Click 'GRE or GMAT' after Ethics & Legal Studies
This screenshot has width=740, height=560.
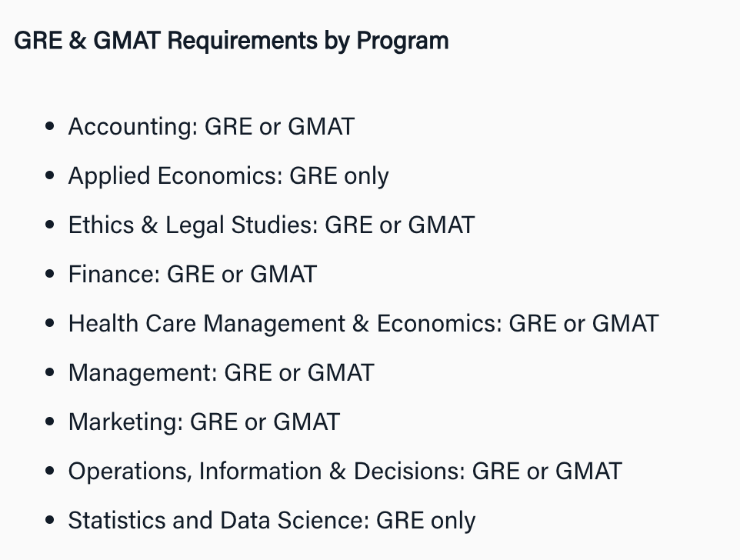click(x=399, y=225)
